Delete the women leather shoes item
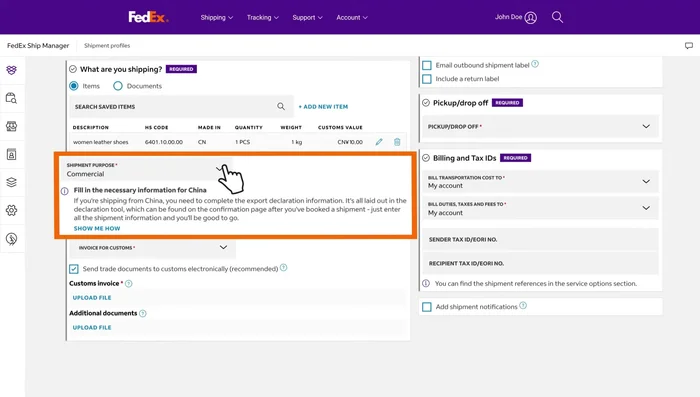This screenshot has width=700, height=397. tap(397, 142)
